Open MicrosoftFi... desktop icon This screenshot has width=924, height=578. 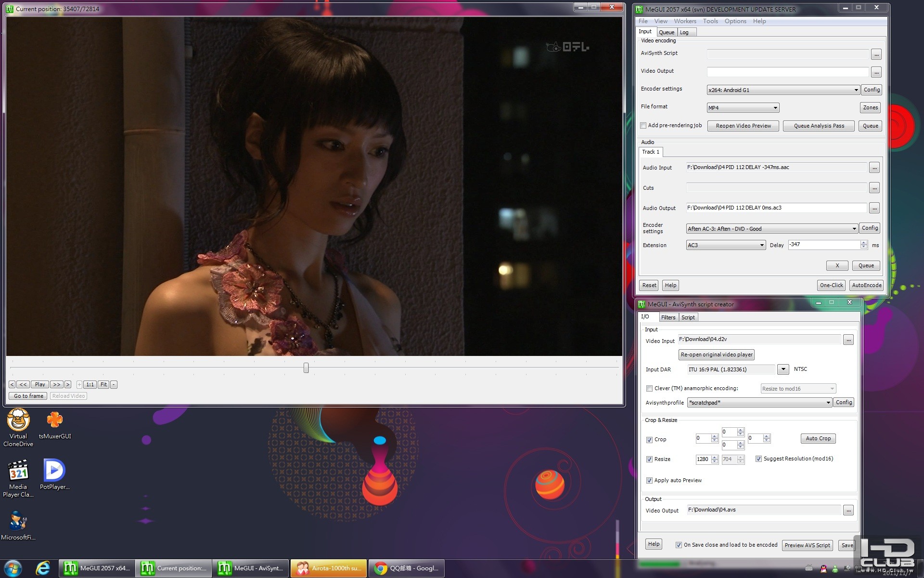[x=18, y=522]
